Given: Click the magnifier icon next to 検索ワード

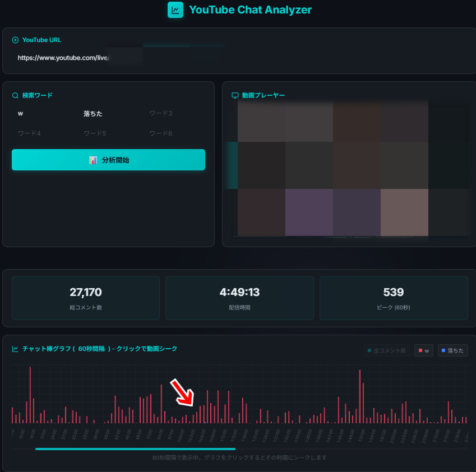Looking at the screenshot, I should point(15,95).
